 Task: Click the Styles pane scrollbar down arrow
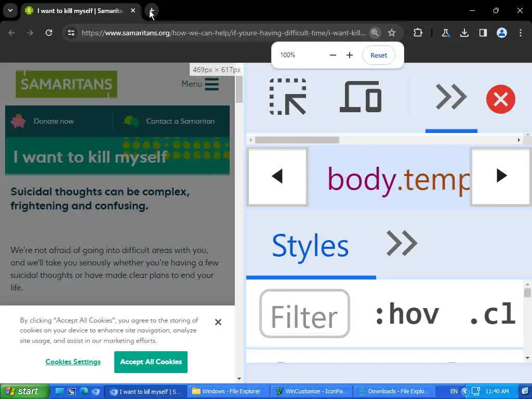tap(527, 357)
